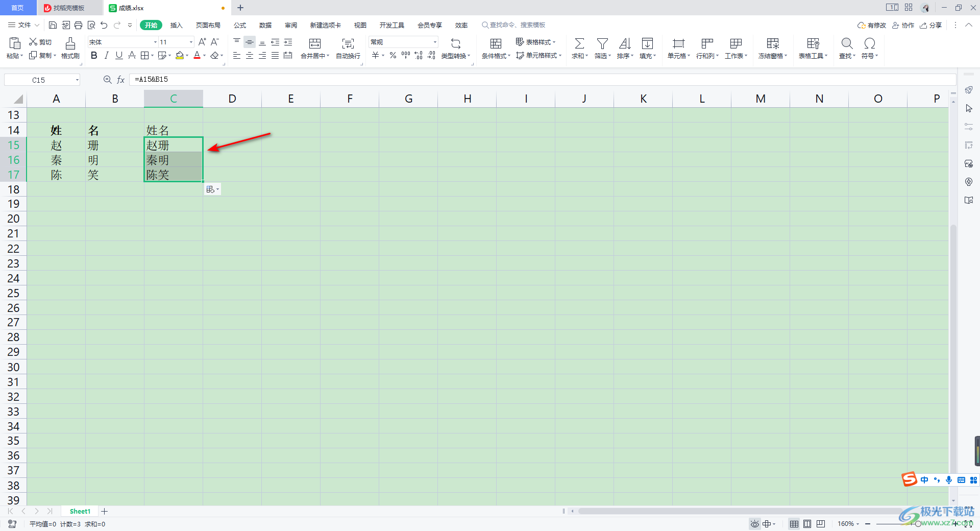The height and width of the screenshot is (531, 980).
Task: Click the Symbol (符号) omega icon
Action: pos(870,43)
